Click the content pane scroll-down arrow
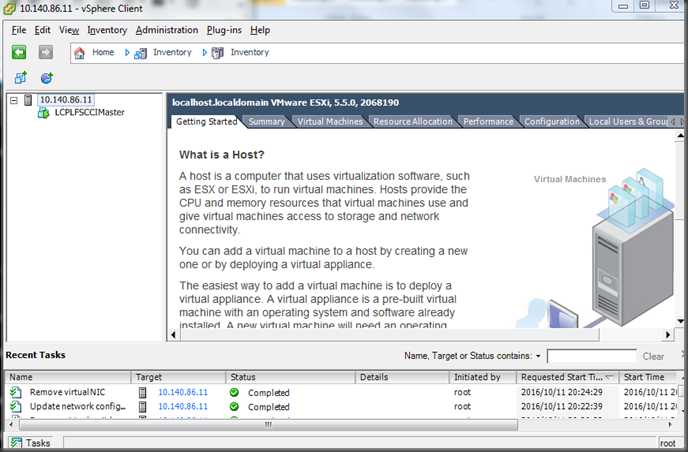 [680, 321]
